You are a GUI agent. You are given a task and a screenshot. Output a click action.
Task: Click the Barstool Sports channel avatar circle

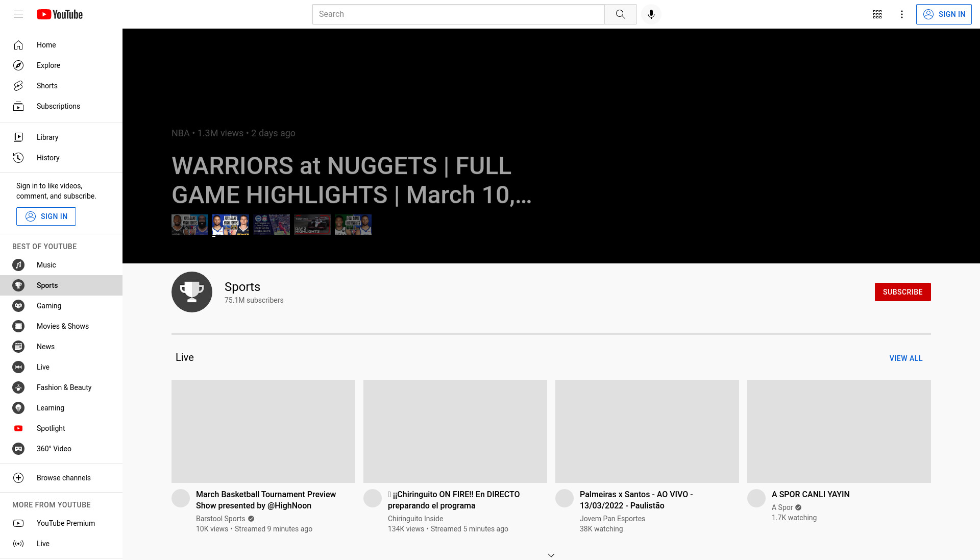tap(181, 498)
